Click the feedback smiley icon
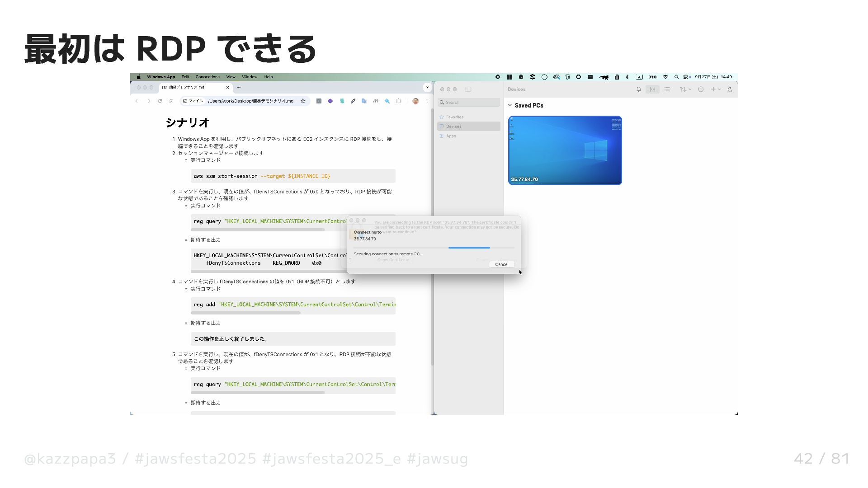868x488 pixels. pos(701,89)
